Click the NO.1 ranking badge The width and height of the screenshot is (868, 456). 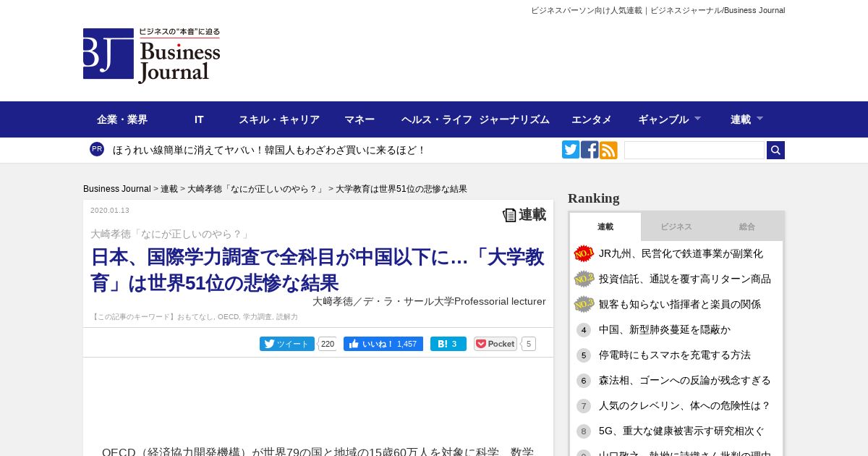pyautogui.click(x=584, y=253)
